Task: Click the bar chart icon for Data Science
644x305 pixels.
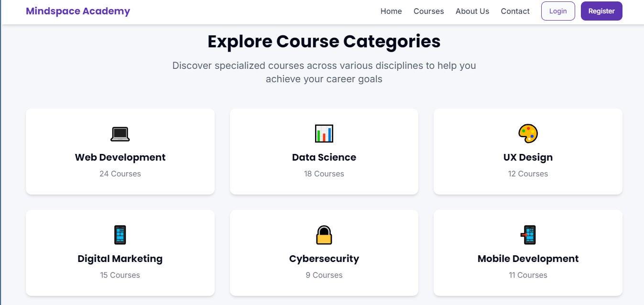Action: [324, 133]
